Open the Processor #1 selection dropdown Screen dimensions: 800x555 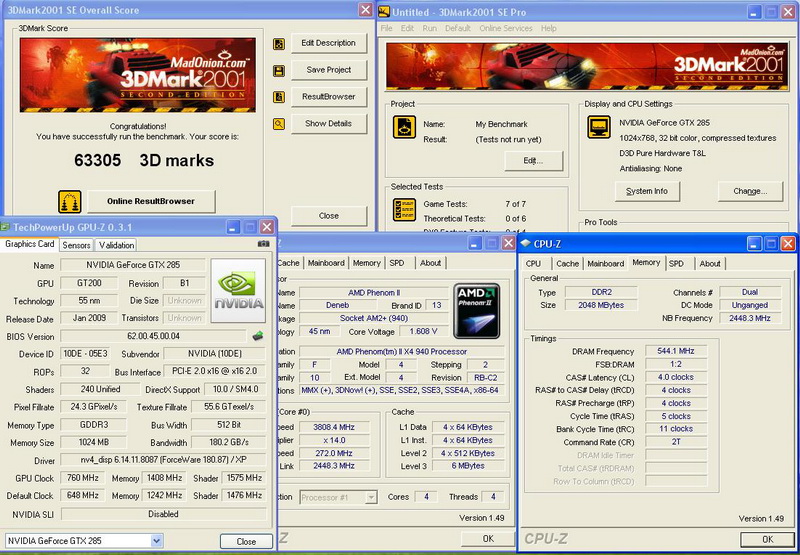click(371, 497)
